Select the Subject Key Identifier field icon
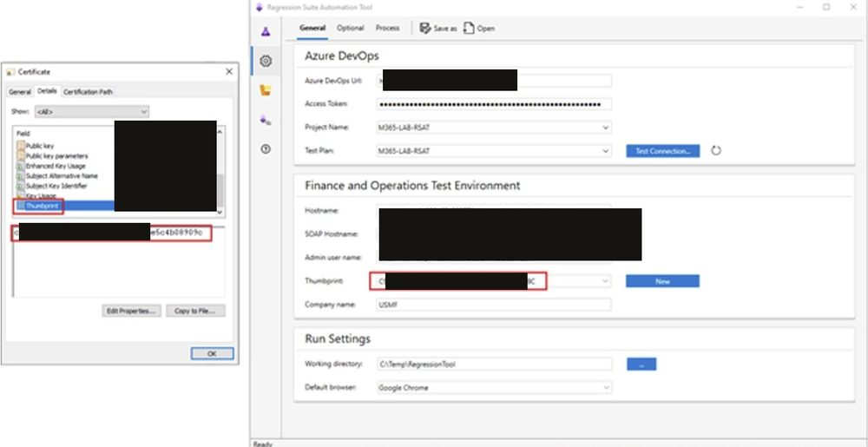 click(x=21, y=186)
